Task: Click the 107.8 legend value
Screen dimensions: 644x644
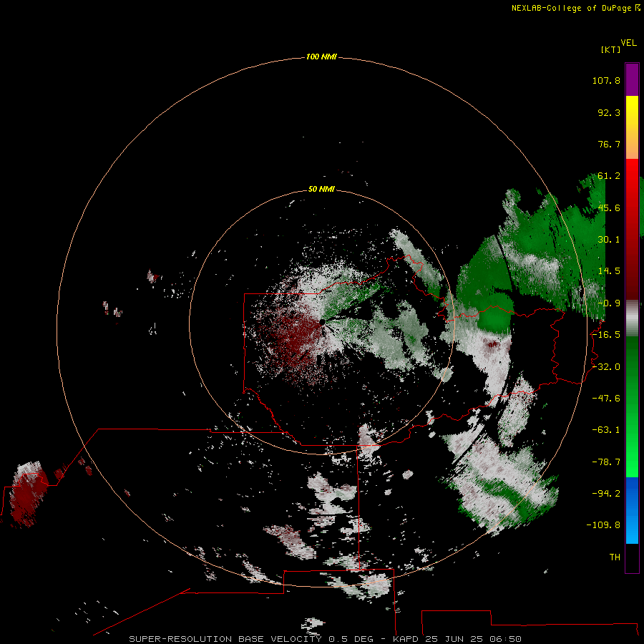Action: (x=606, y=80)
